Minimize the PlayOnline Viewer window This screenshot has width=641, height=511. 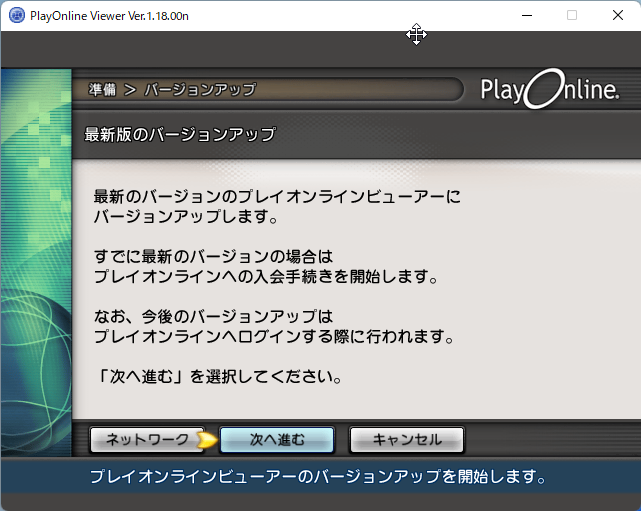point(527,16)
